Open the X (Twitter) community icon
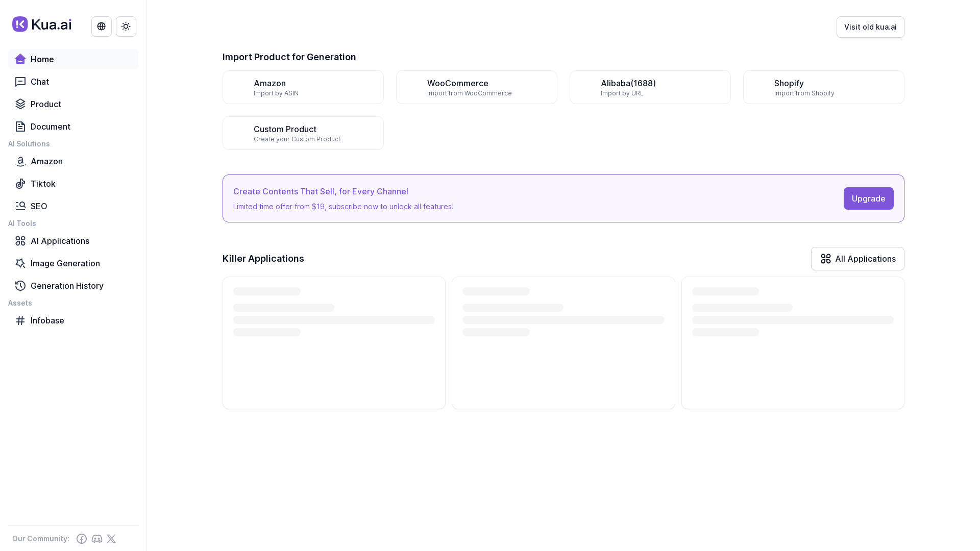The image size is (980, 551). pyautogui.click(x=111, y=539)
